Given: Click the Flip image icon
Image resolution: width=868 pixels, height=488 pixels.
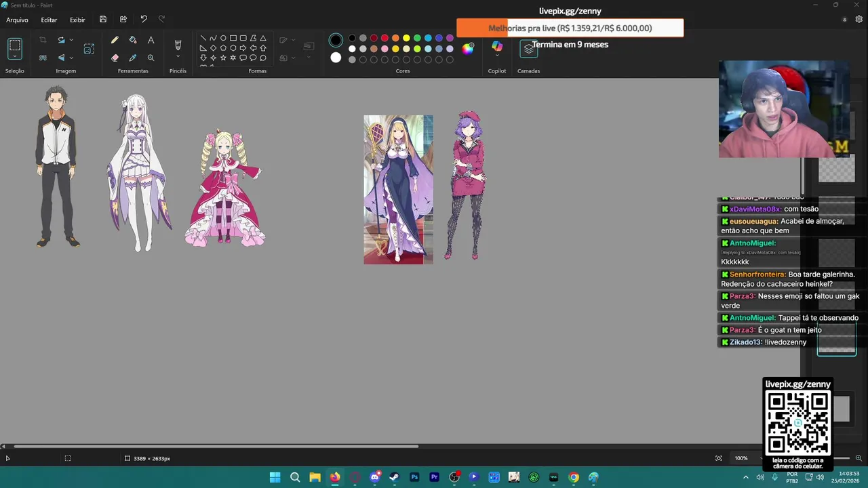Looking at the screenshot, I should click(61, 58).
